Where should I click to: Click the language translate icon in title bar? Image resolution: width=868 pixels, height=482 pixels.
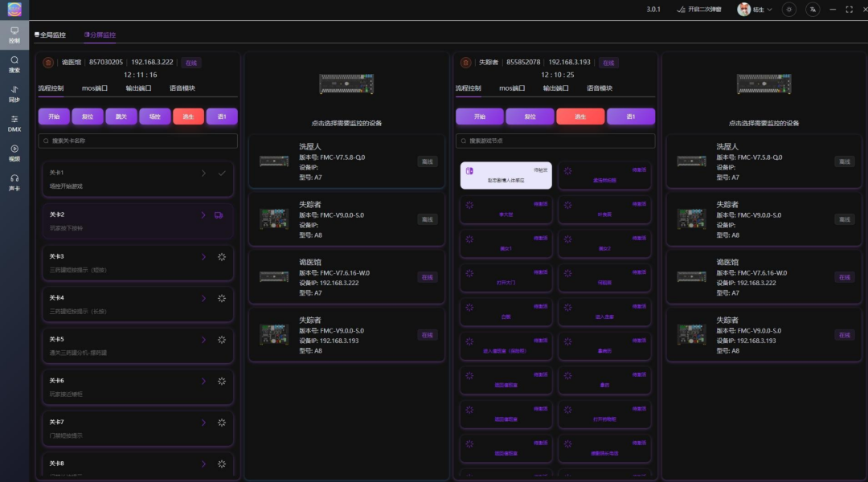[813, 10]
